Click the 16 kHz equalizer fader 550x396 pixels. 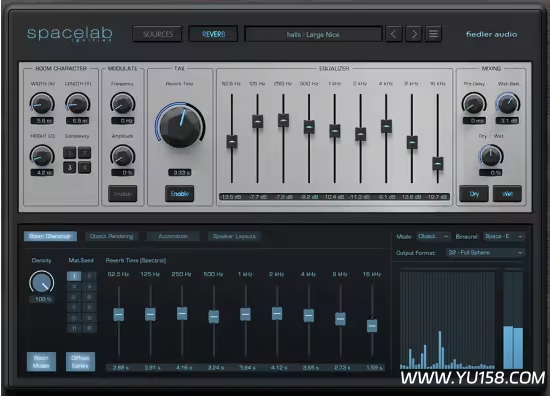coord(438,164)
